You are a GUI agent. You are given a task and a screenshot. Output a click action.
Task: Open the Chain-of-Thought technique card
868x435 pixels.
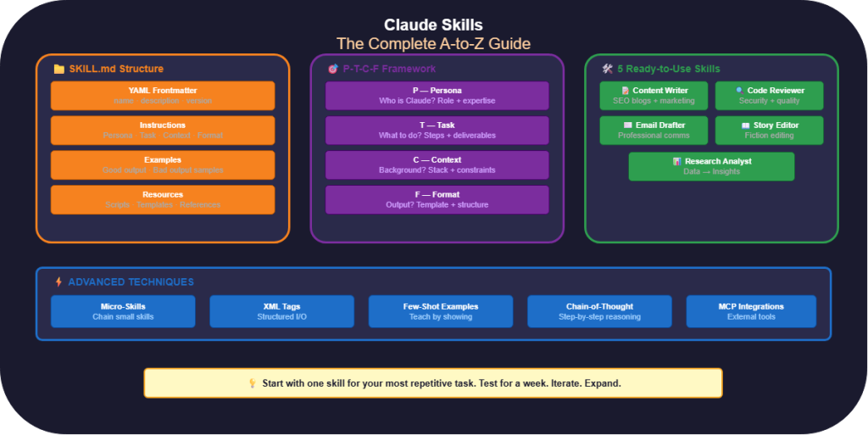[x=599, y=311]
